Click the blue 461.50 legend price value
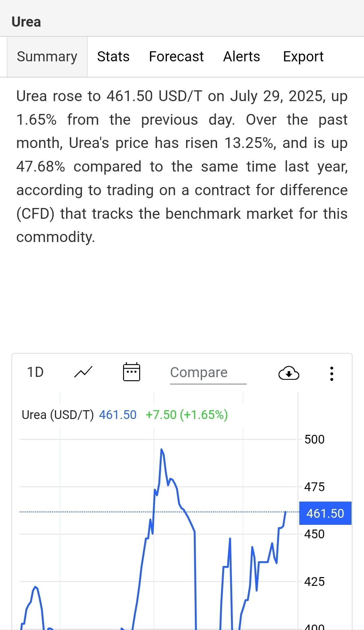This screenshot has height=630, width=364. (x=118, y=415)
